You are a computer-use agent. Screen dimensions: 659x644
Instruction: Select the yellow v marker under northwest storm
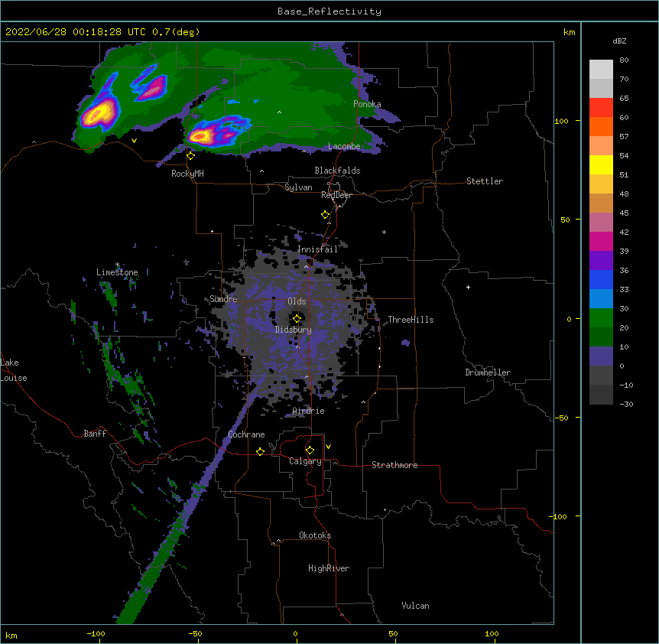(134, 141)
